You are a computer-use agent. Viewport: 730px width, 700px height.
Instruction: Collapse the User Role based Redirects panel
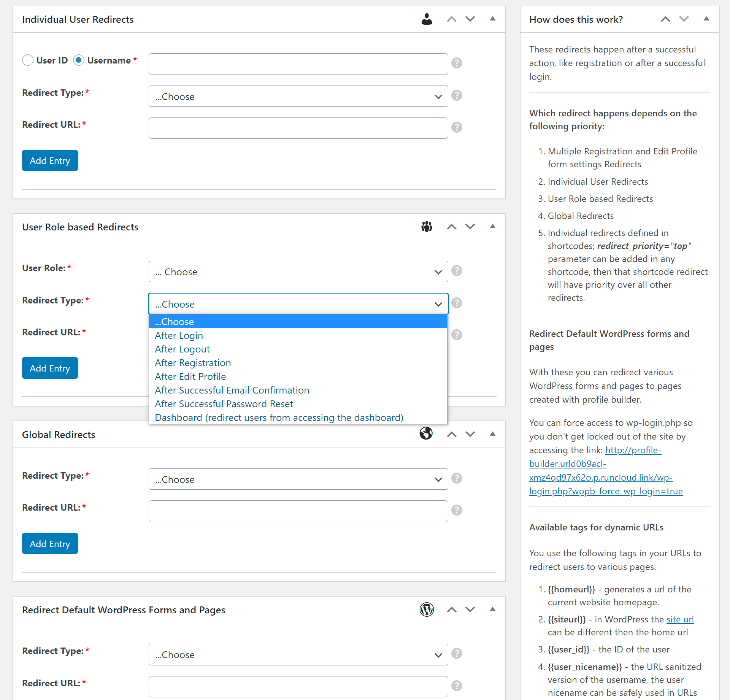click(492, 227)
